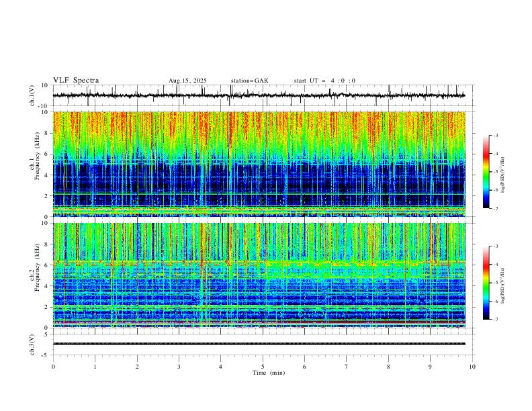Image resolution: width=532 pixels, height=411 pixels.
Task: Click the ch.2 "Frequency (kHz)" axis label
Action: click(x=38, y=267)
